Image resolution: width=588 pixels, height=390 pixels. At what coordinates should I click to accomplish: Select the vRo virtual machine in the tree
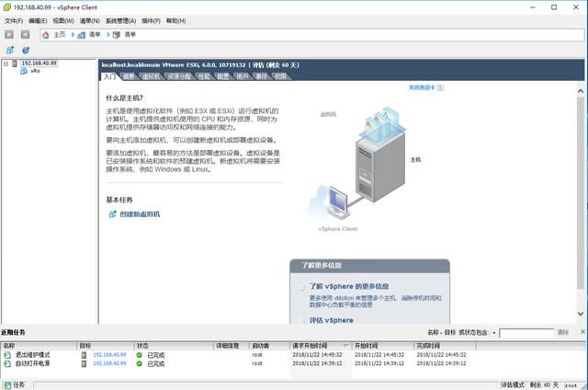point(35,71)
